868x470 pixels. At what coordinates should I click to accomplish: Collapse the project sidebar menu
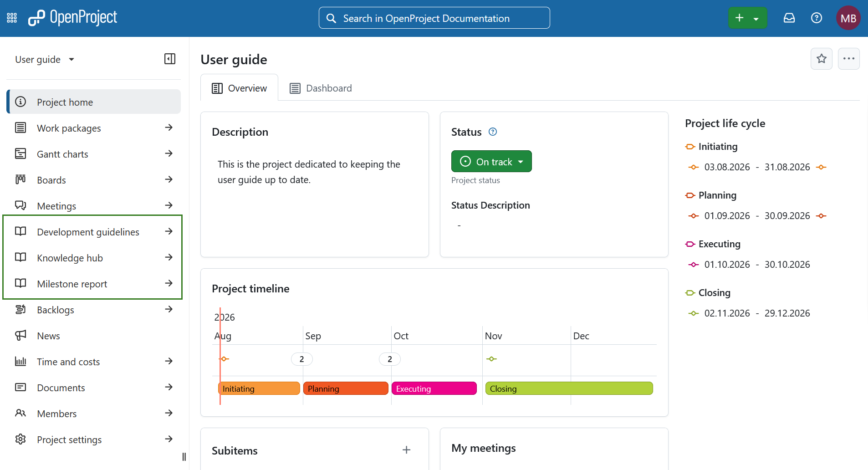[170, 59]
